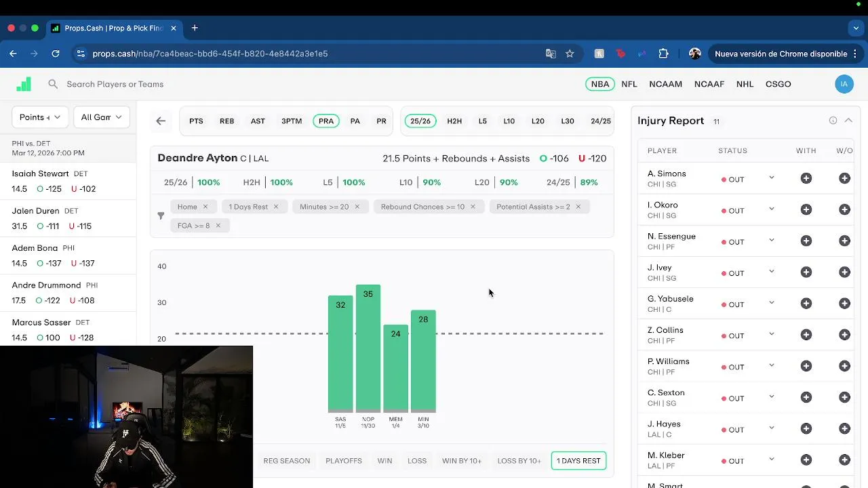This screenshot has height=488, width=868.
Task: Add N. Essengue to the WITH filter
Action: (x=806, y=241)
